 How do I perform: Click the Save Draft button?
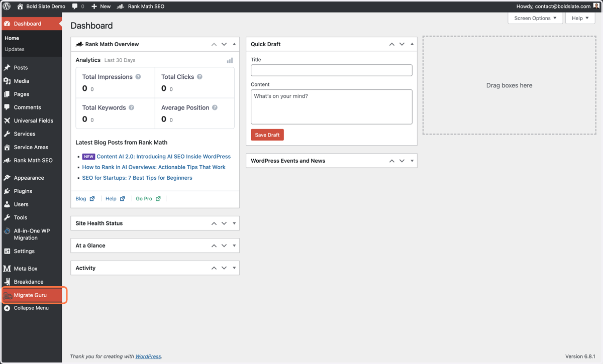pos(267,135)
